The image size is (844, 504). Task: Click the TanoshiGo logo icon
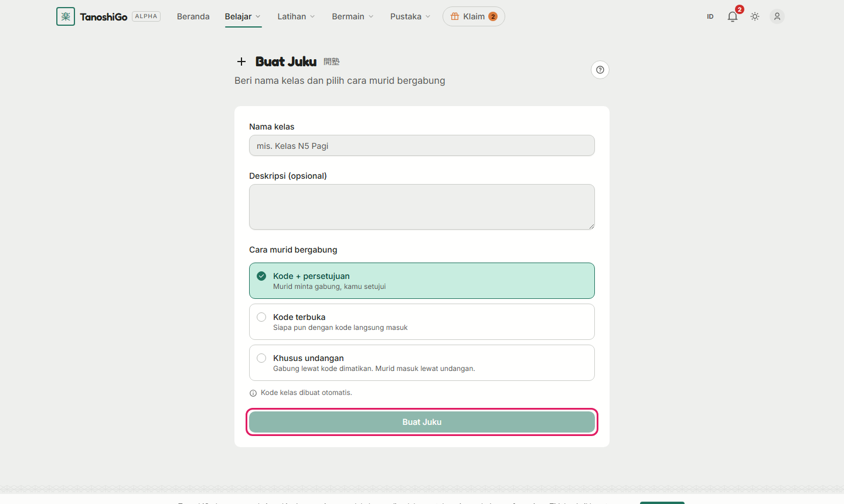click(66, 16)
